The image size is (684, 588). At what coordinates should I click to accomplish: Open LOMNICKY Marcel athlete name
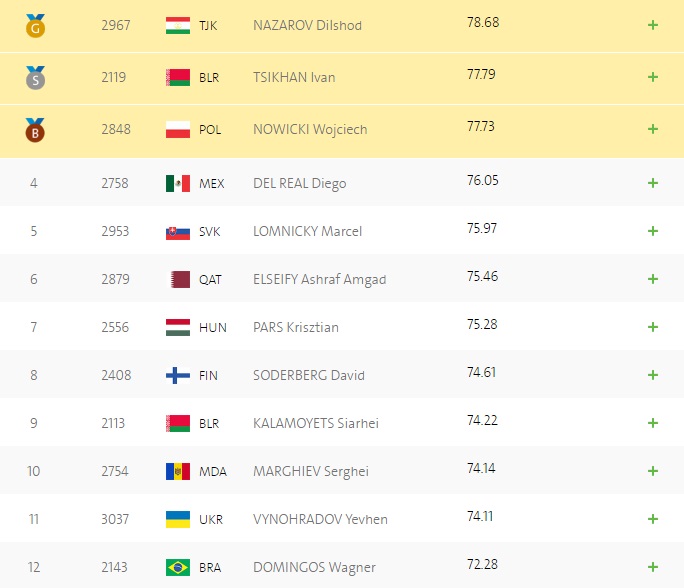pyautogui.click(x=307, y=231)
